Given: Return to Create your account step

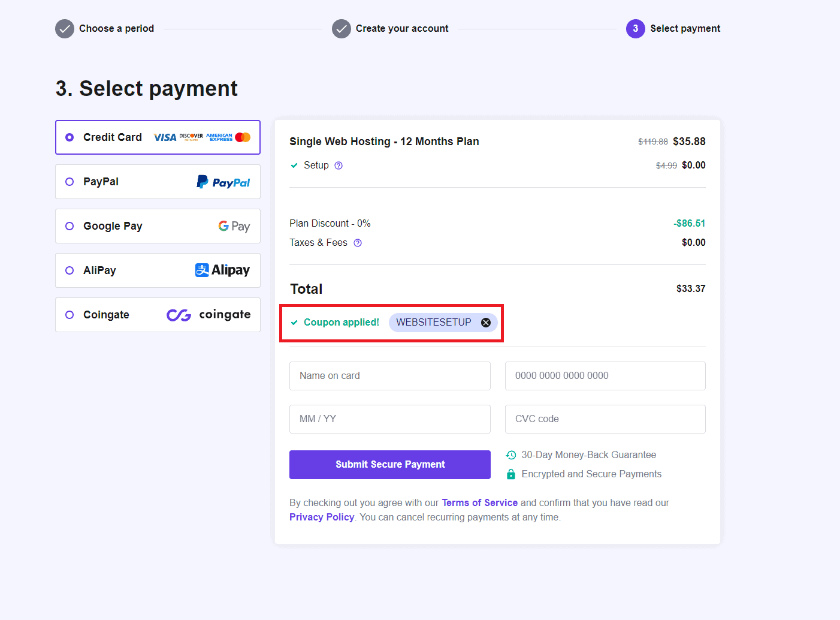Looking at the screenshot, I should coord(390,29).
